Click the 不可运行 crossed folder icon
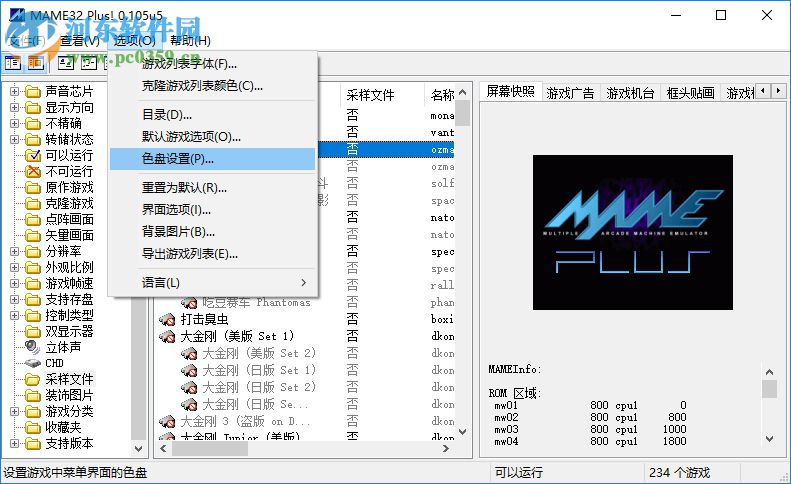This screenshot has height=484, width=791. point(33,172)
